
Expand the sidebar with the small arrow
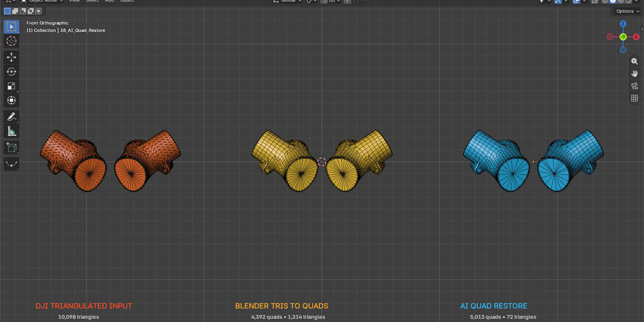click(642, 28)
